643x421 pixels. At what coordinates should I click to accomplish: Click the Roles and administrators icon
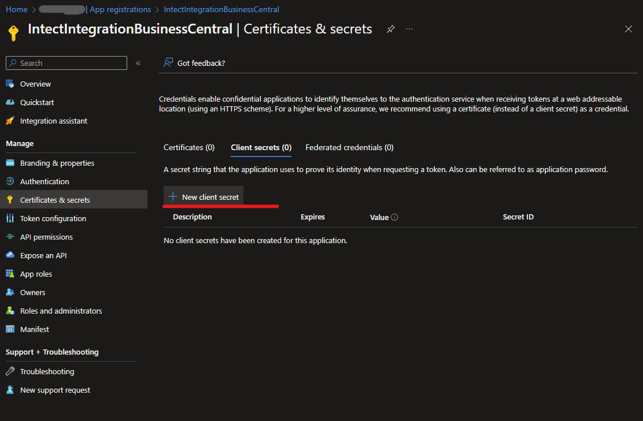(x=10, y=310)
